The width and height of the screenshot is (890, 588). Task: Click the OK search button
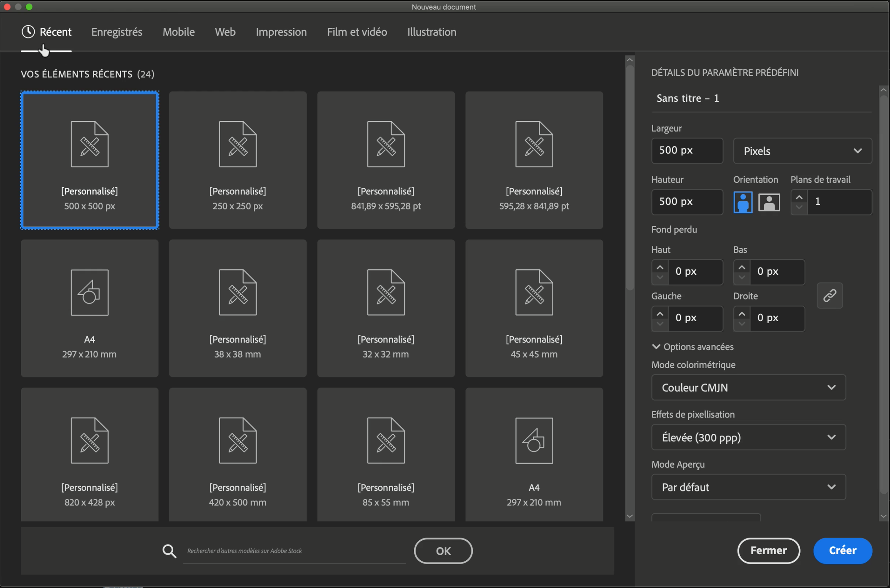point(443,551)
